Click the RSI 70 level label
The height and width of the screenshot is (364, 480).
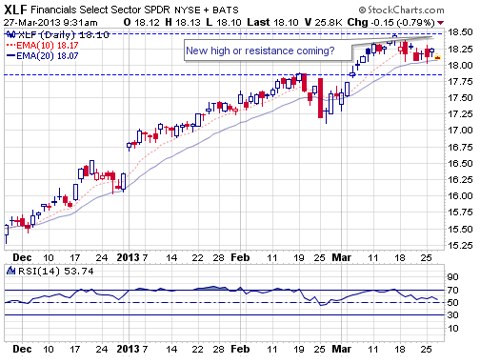click(453, 290)
